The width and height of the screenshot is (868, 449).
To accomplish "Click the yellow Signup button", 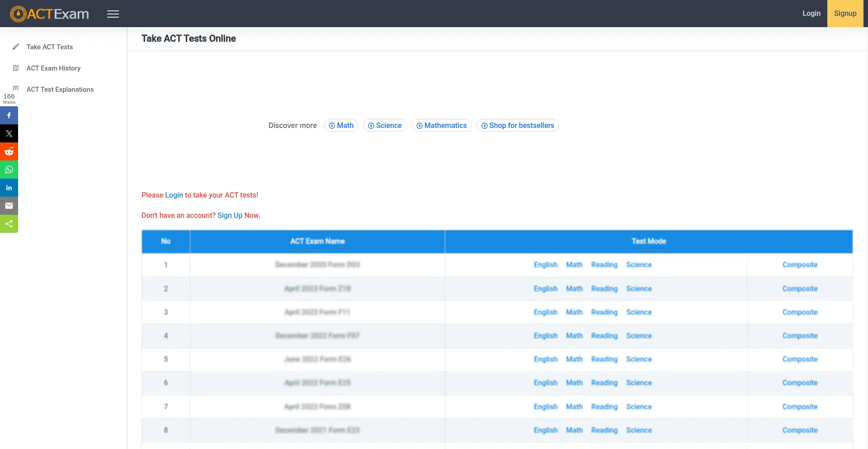I will pyautogui.click(x=845, y=14).
